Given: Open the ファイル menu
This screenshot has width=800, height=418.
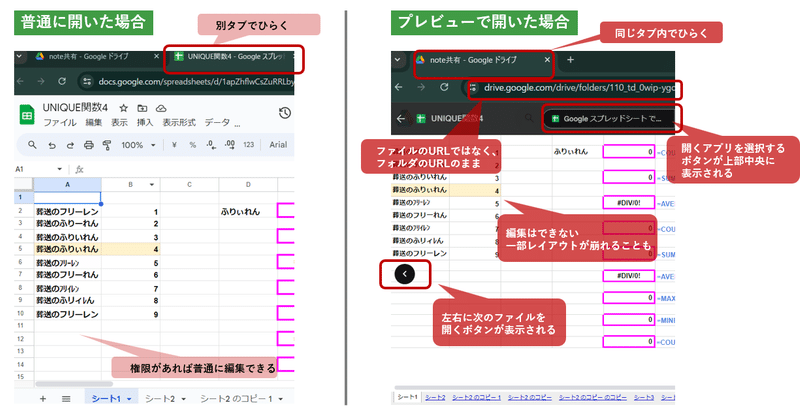Looking at the screenshot, I should [x=60, y=123].
